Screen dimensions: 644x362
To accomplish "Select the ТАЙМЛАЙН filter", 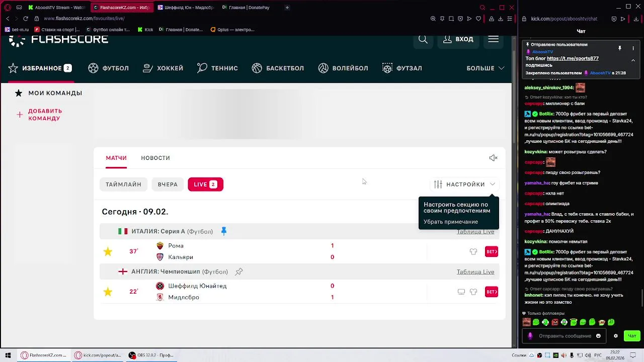I will (x=123, y=185).
